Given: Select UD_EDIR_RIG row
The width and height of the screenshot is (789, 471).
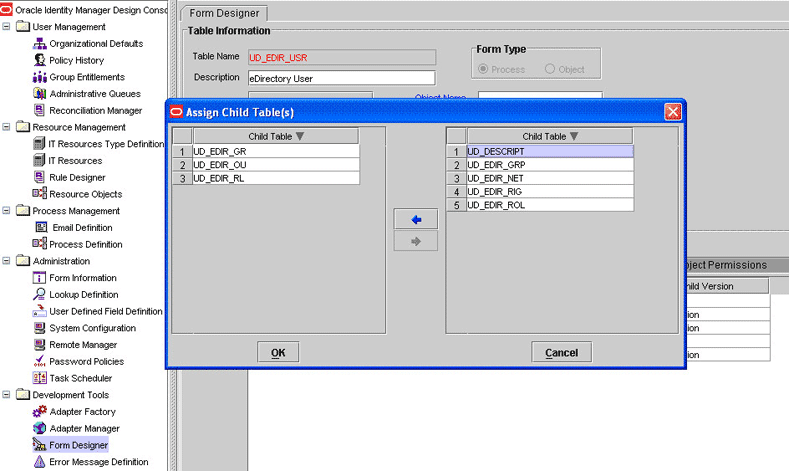Looking at the screenshot, I should [550, 192].
